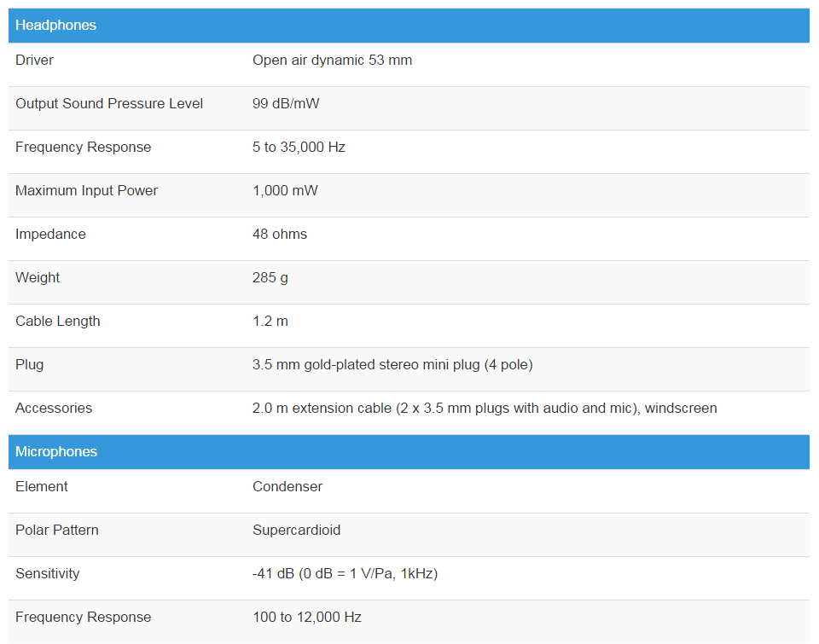Click the "1,000 mW" value
Viewport: 819px width, 644px height.
coord(285,190)
